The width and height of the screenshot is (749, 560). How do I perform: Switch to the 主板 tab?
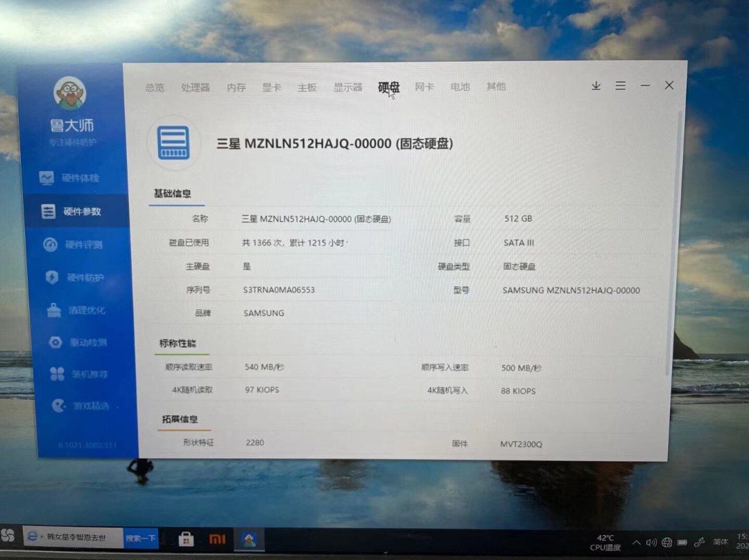coord(307,87)
